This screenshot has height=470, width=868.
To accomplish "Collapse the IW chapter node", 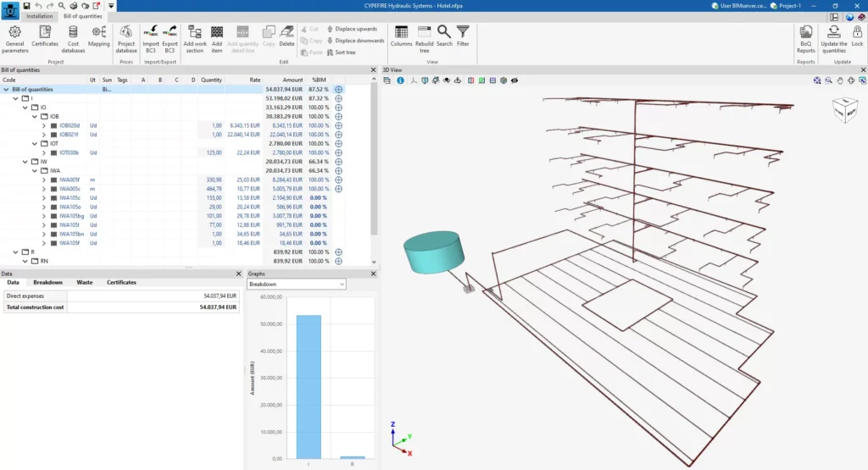I will tap(25, 162).
